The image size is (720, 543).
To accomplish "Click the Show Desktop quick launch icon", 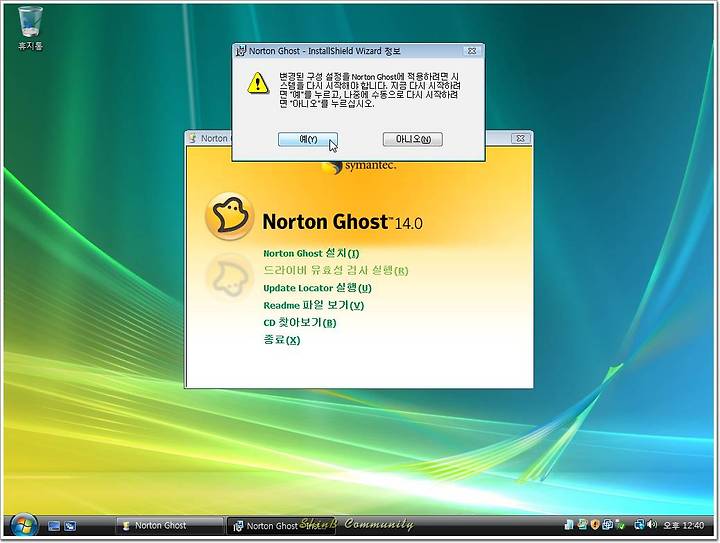I will point(54,526).
